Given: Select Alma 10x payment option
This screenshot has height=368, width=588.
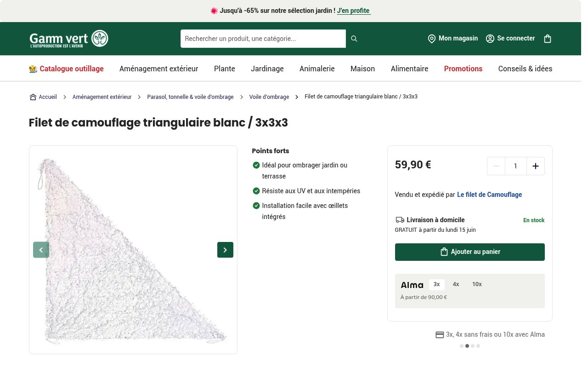Looking at the screenshot, I should (477, 284).
